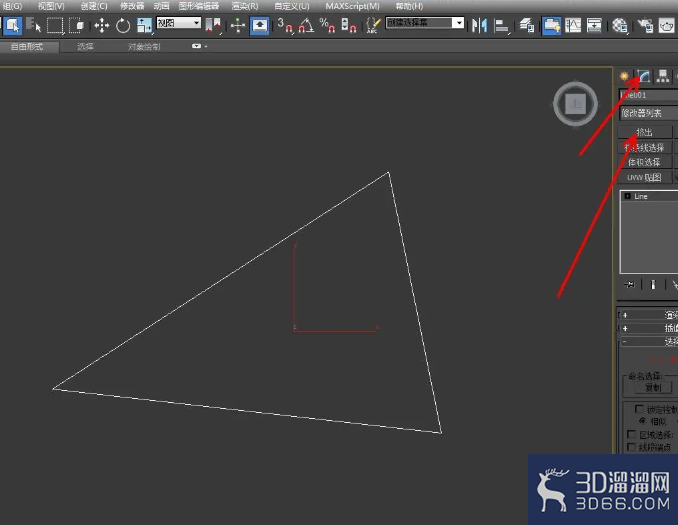Click the Mirror tool icon
The height and width of the screenshot is (525, 678).
pyautogui.click(x=480, y=25)
